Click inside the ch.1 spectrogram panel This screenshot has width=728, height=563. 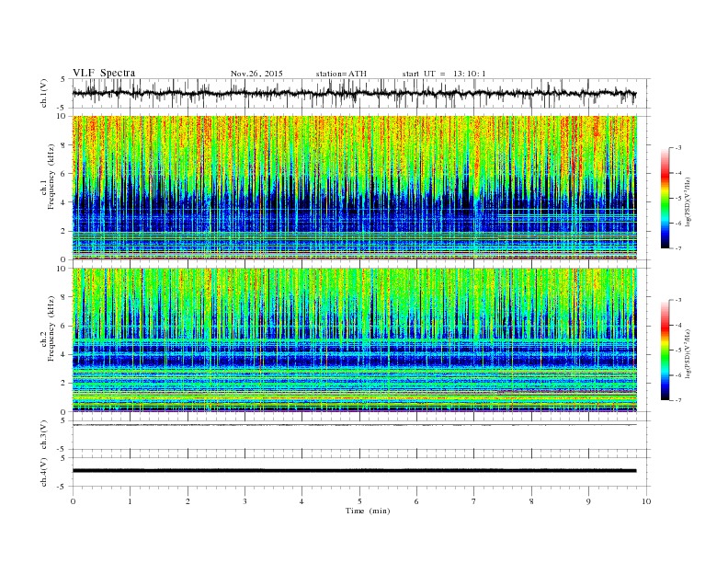tap(354, 188)
